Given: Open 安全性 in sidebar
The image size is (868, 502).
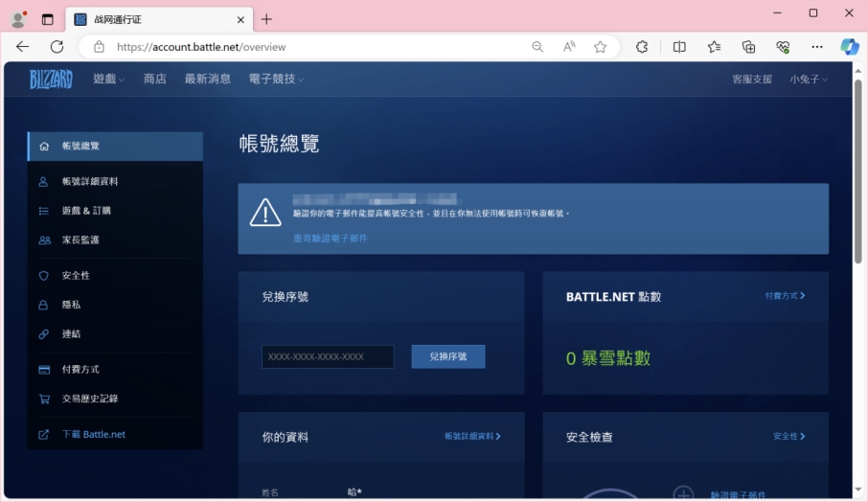Looking at the screenshot, I should tap(115, 276).
